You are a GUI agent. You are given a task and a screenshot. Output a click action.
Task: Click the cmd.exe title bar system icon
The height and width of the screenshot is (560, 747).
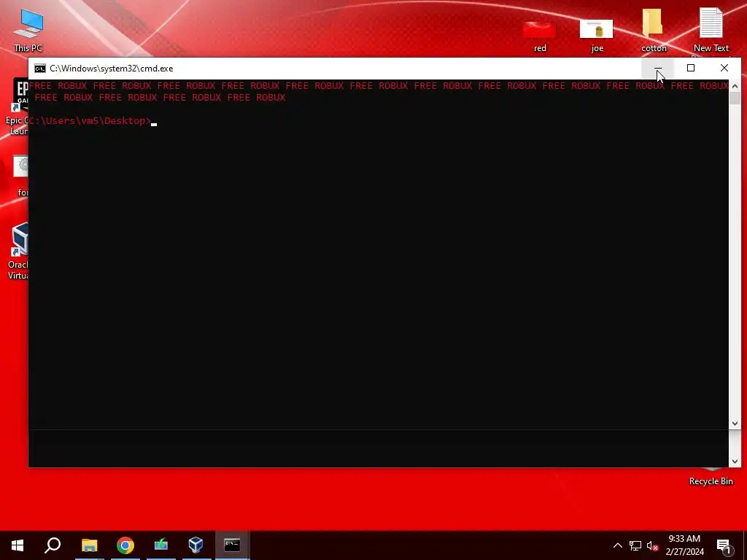coord(40,69)
